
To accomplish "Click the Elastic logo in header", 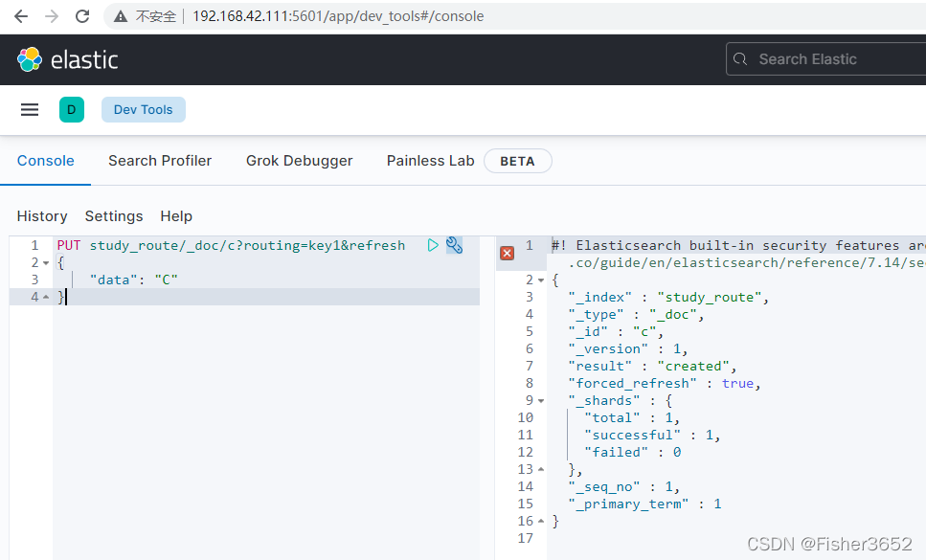I will [67, 59].
